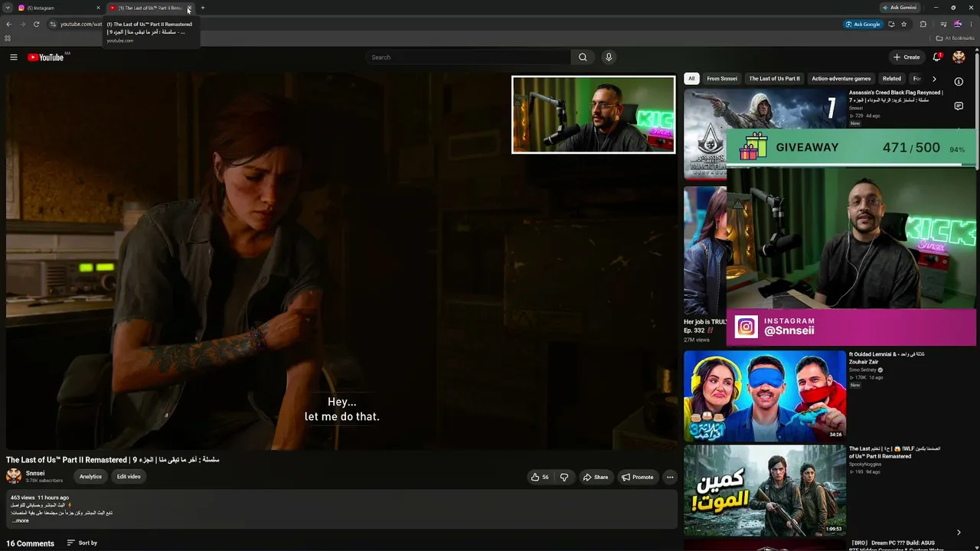
Task: Open Chrome extensions puzzle icon
Action: pyautogui.click(x=923, y=24)
